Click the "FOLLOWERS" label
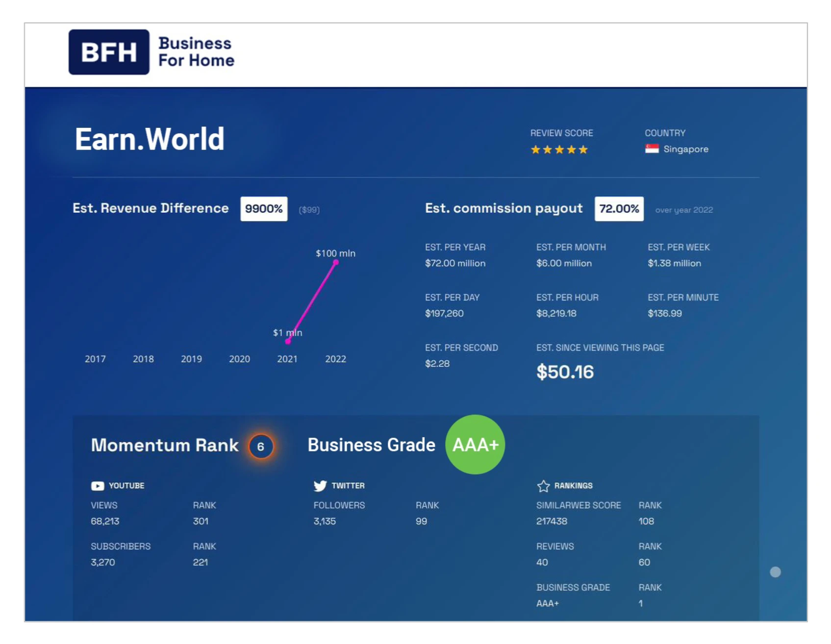Viewport: 831px width, 644px height. pyautogui.click(x=339, y=505)
